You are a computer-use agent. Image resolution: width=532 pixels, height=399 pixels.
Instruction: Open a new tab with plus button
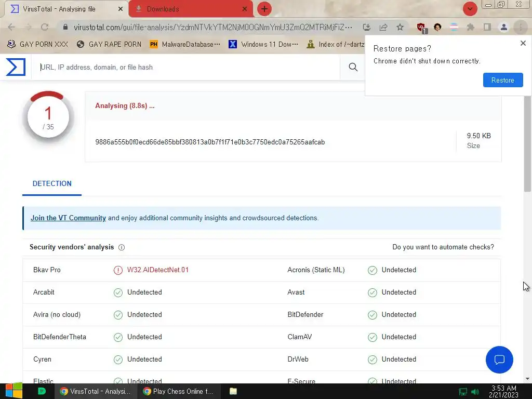coord(264,9)
